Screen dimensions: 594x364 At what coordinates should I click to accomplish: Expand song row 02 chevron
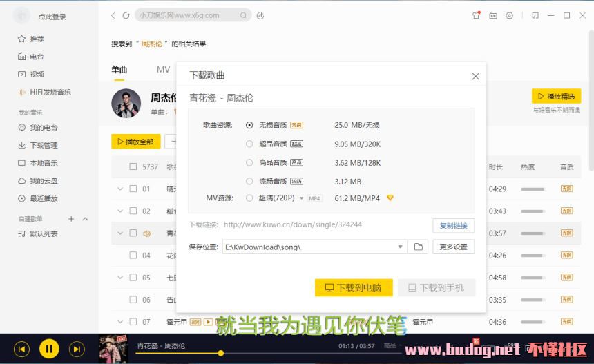point(120,211)
